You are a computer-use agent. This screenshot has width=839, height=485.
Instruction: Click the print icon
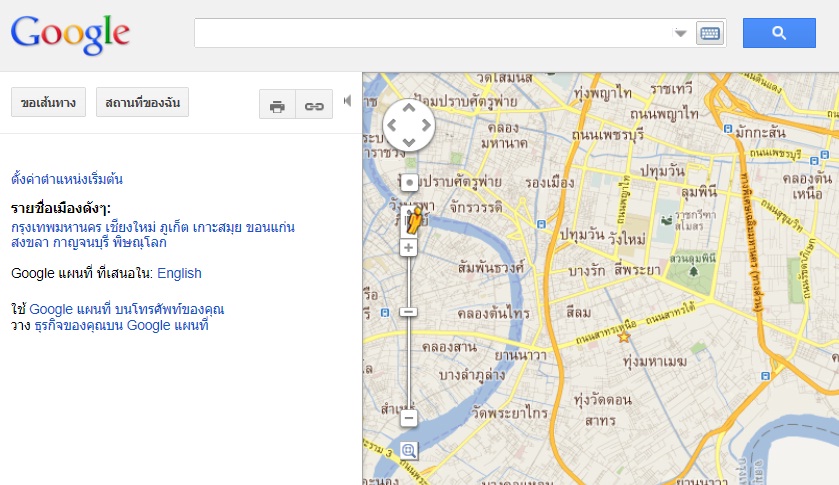tap(277, 104)
